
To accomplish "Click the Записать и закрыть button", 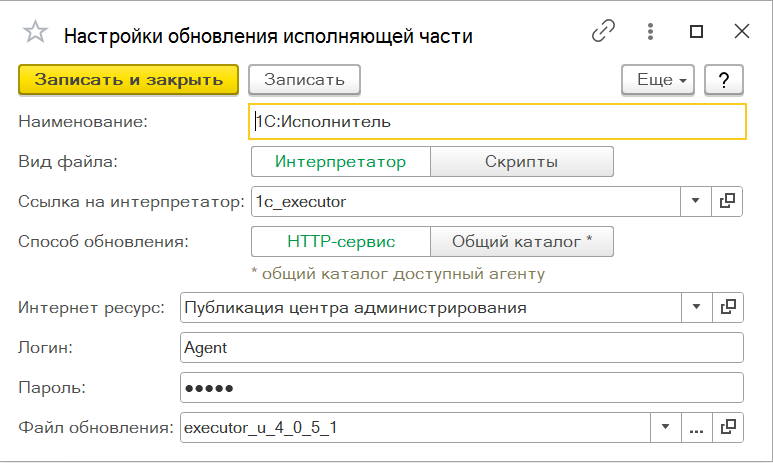I will click(x=128, y=79).
